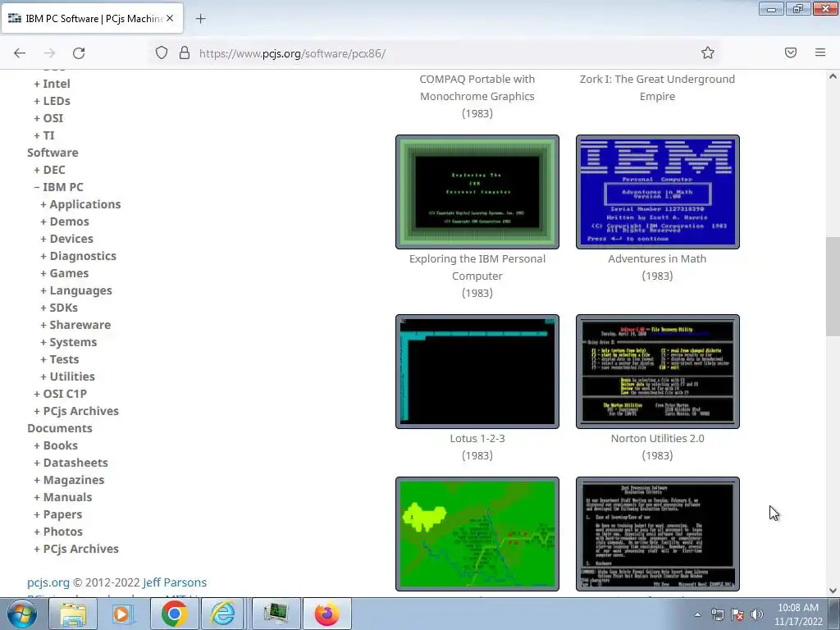Open the word processor text thumbnail
The height and width of the screenshot is (630, 840).
pyautogui.click(x=657, y=534)
